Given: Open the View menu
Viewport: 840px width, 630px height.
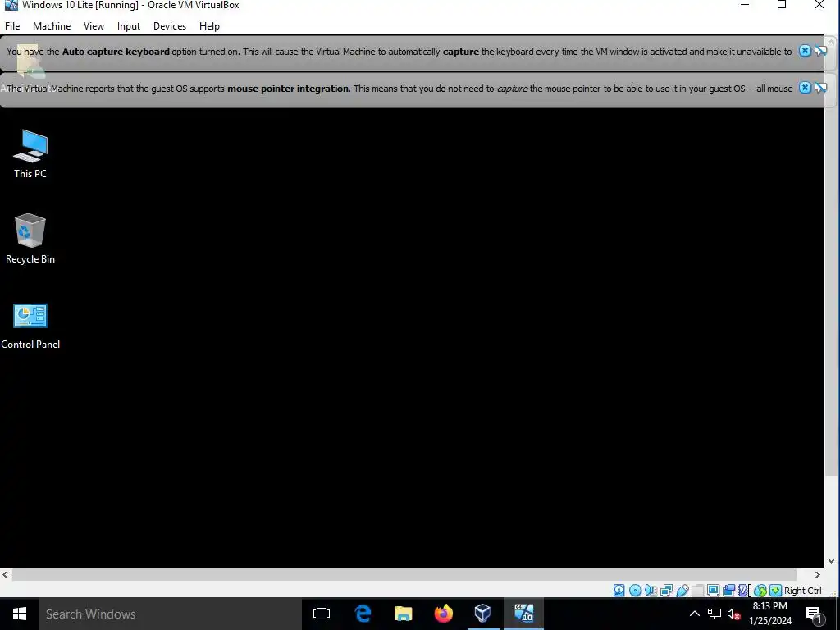Looking at the screenshot, I should (x=94, y=25).
